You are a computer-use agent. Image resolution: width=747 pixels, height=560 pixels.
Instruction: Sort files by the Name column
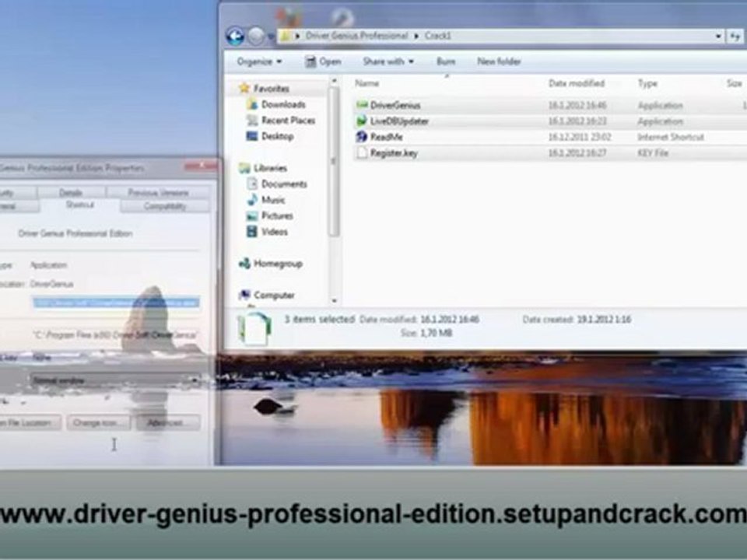366,83
